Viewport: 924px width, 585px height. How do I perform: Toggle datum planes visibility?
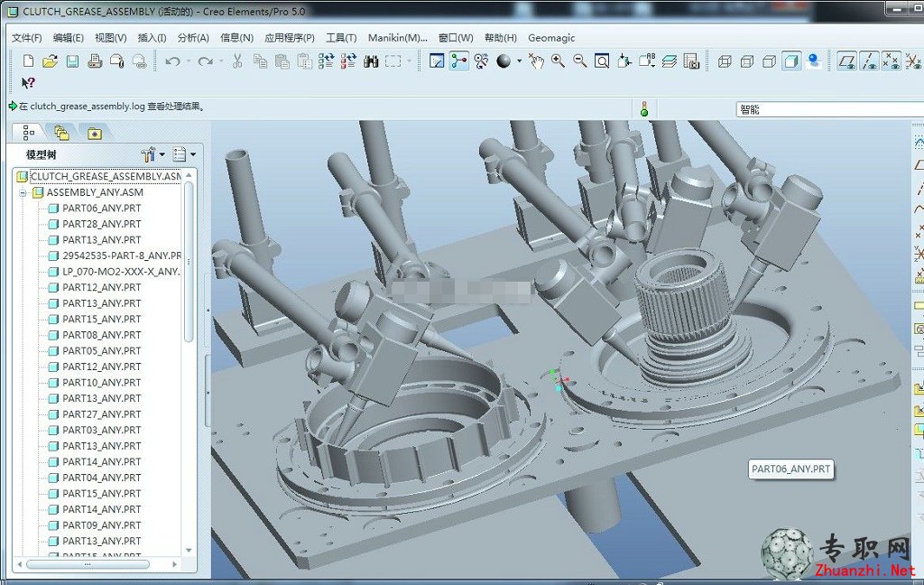point(846,60)
